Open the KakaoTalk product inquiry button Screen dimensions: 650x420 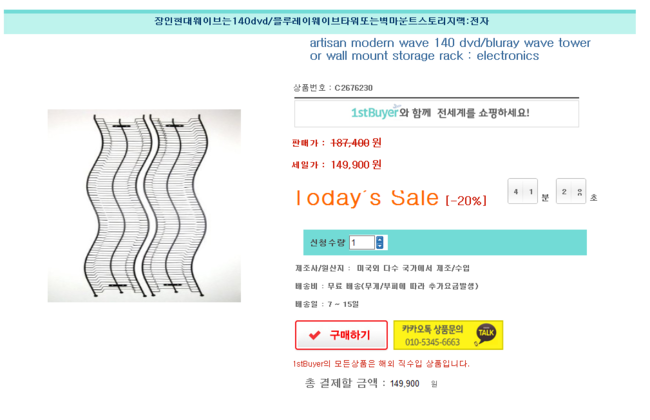pyautogui.click(x=434, y=335)
